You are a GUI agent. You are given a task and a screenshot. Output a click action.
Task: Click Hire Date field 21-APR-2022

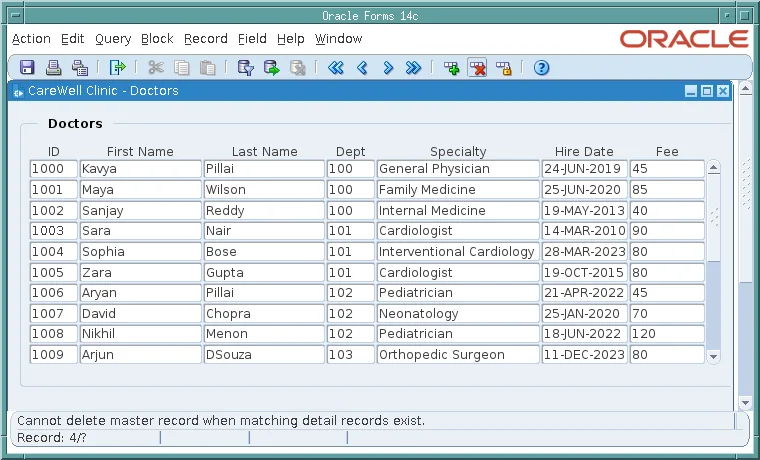(x=585, y=293)
